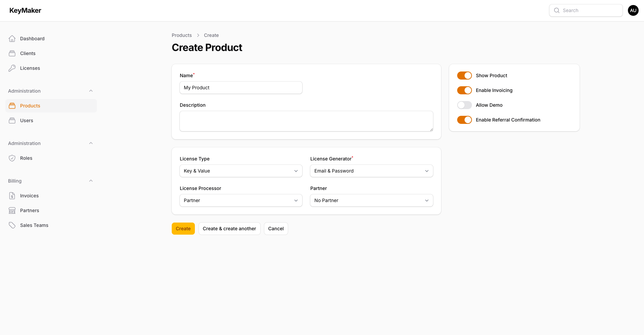Image resolution: width=644 pixels, height=335 pixels.
Task: Click the Sales Teams tag icon
Action: (12, 225)
